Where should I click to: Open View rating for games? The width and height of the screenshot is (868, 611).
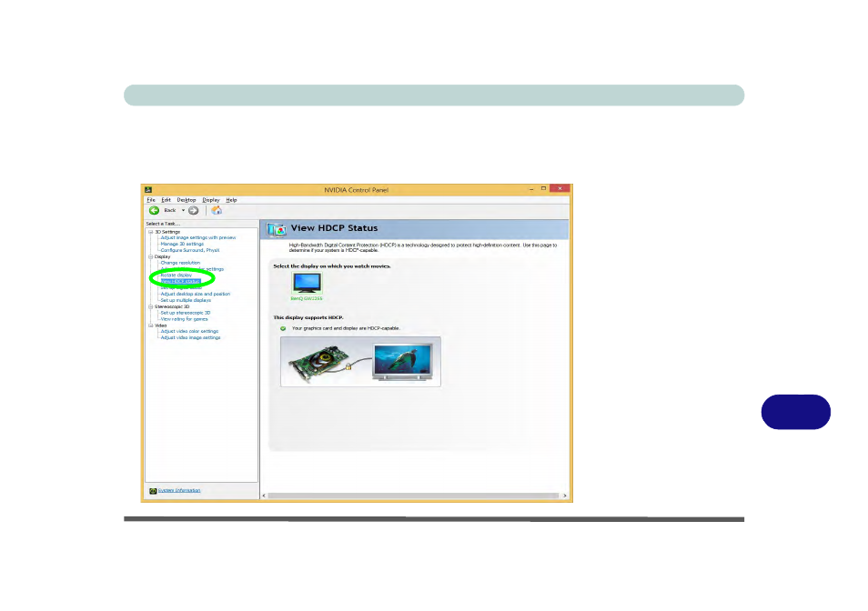[185, 319]
